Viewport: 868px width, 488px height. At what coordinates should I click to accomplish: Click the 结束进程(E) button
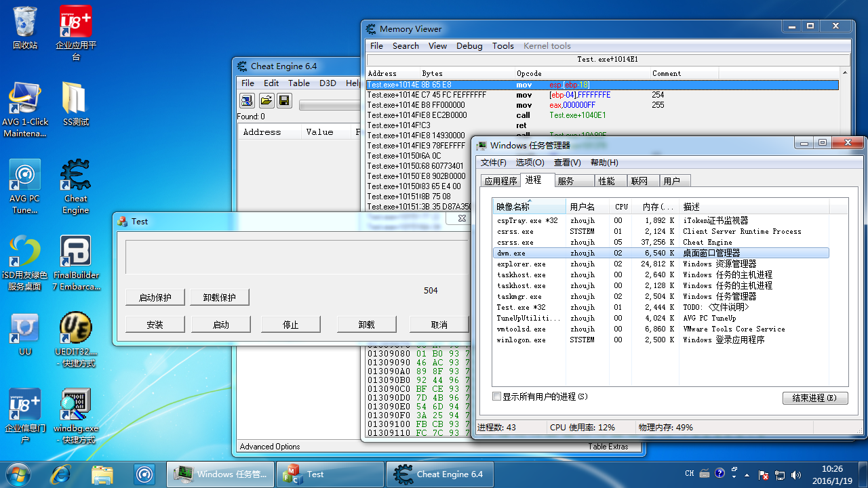tap(815, 398)
